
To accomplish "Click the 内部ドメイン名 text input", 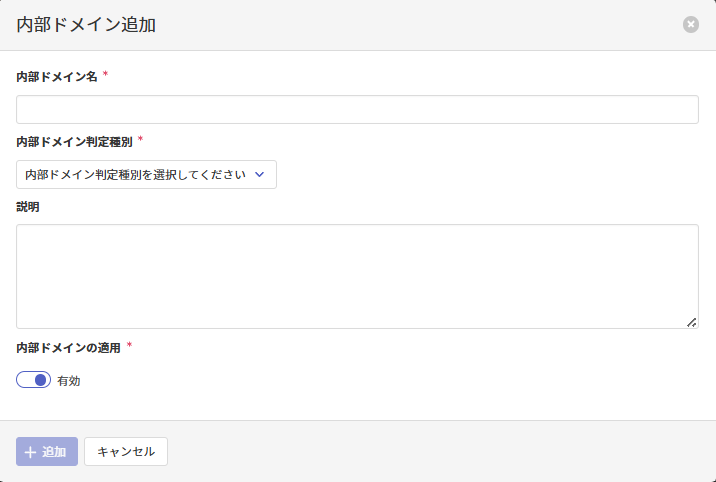I will coord(357,110).
